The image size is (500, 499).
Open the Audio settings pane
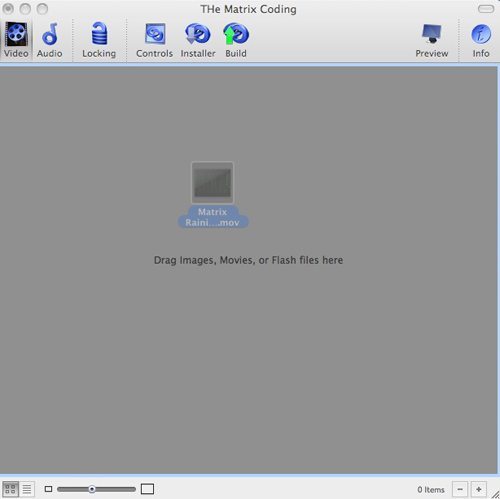[x=50, y=40]
